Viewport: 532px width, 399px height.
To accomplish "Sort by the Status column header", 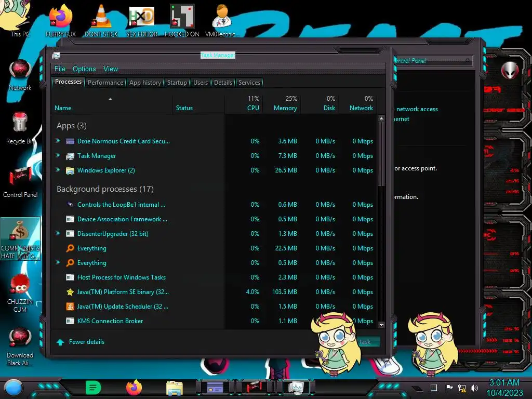I will coord(199,104).
